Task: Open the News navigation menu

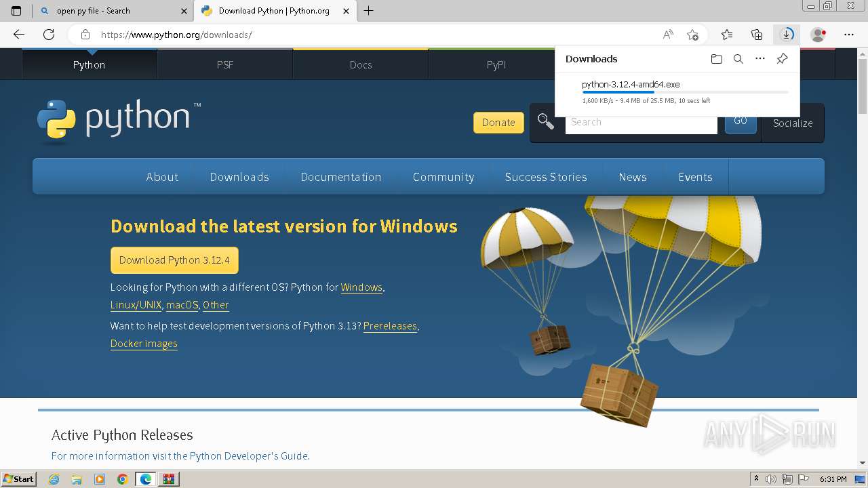Action: pyautogui.click(x=633, y=177)
